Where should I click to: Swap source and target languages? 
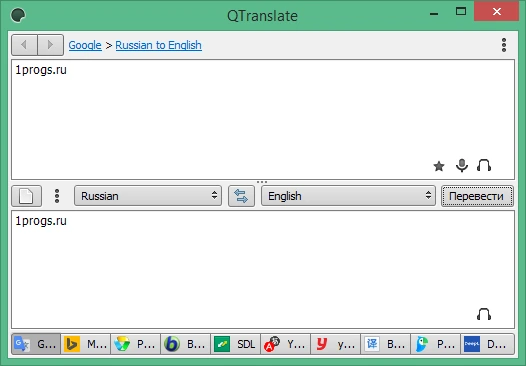pyautogui.click(x=241, y=196)
